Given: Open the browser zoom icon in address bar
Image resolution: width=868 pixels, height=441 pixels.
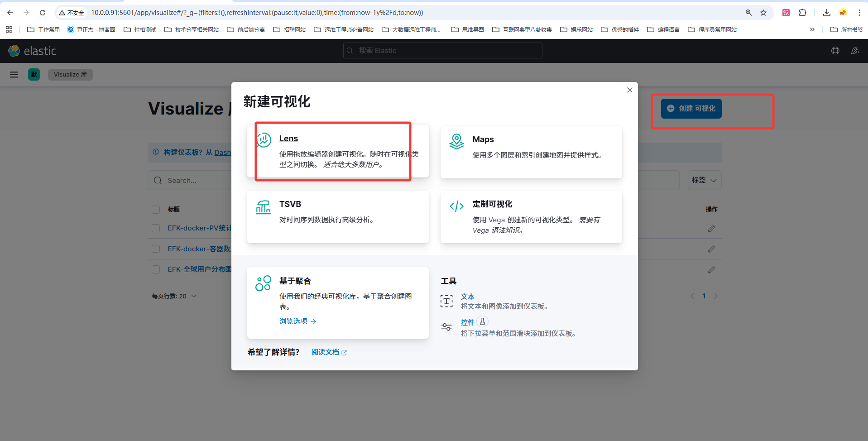Looking at the screenshot, I should [749, 13].
